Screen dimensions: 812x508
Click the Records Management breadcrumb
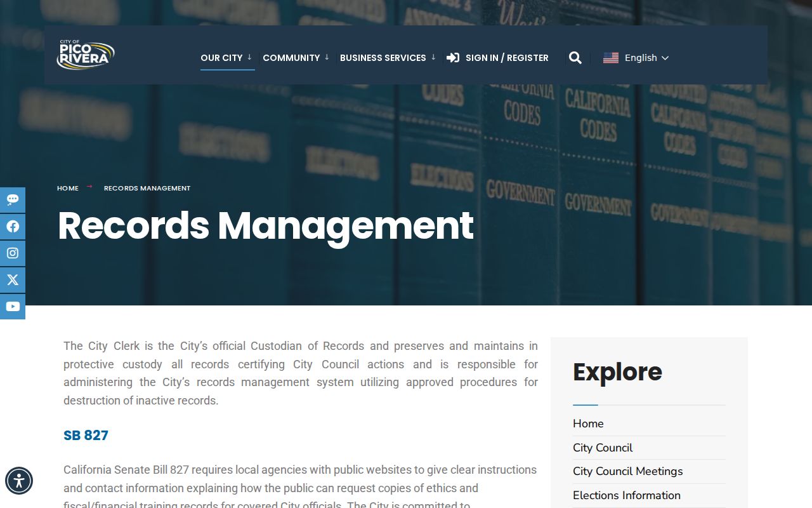(147, 188)
